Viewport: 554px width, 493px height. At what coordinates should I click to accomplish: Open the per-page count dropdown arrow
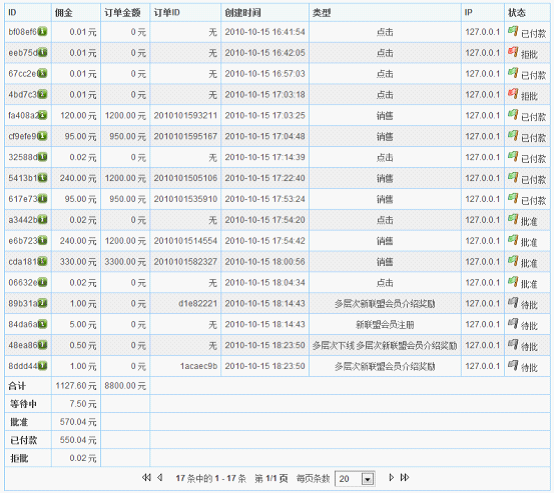tap(367, 479)
